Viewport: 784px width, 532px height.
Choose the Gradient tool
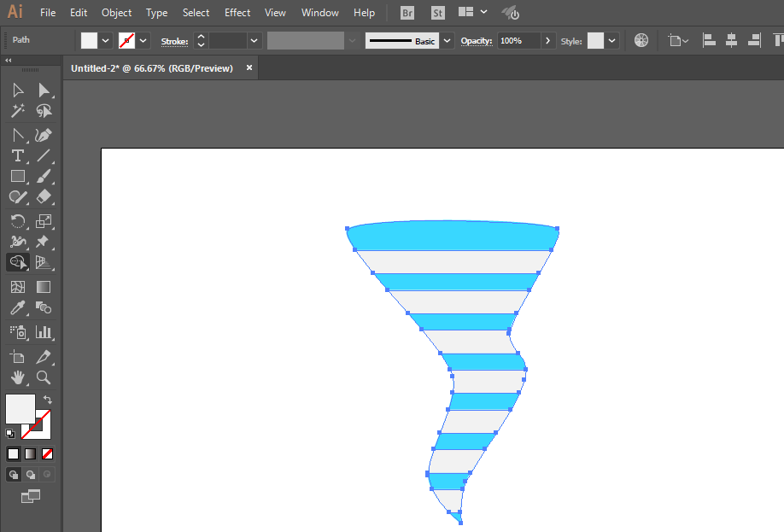[x=44, y=287]
